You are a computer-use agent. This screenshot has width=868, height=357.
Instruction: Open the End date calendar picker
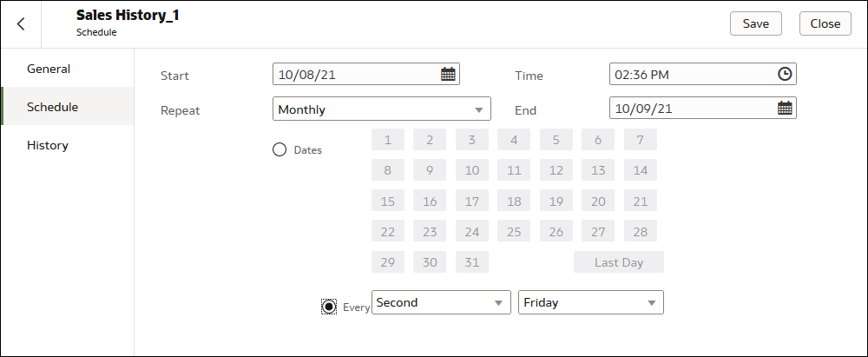[x=785, y=109]
